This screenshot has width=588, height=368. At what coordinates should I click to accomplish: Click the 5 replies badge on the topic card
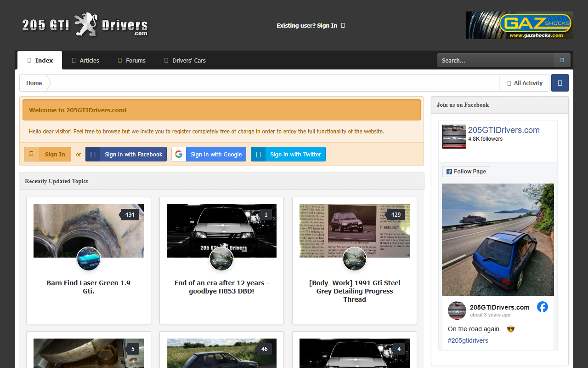pos(132,349)
